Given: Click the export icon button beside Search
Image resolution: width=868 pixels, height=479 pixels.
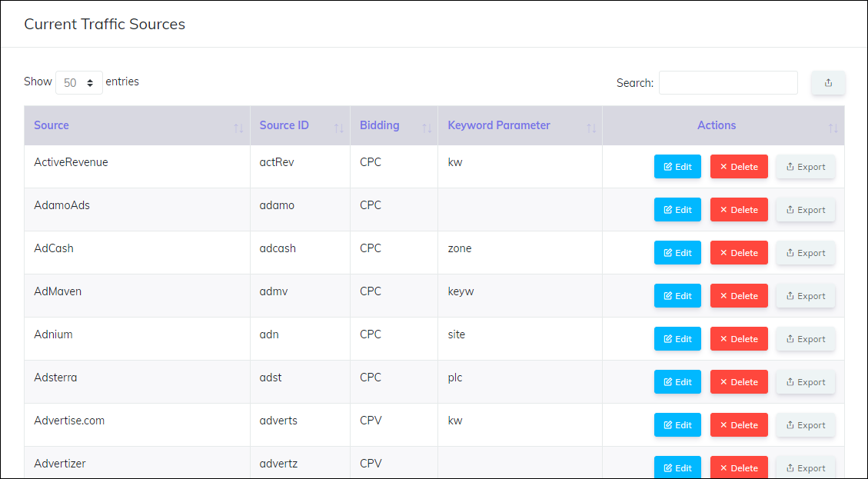Looking at the screenshot, I should [828, 82].
